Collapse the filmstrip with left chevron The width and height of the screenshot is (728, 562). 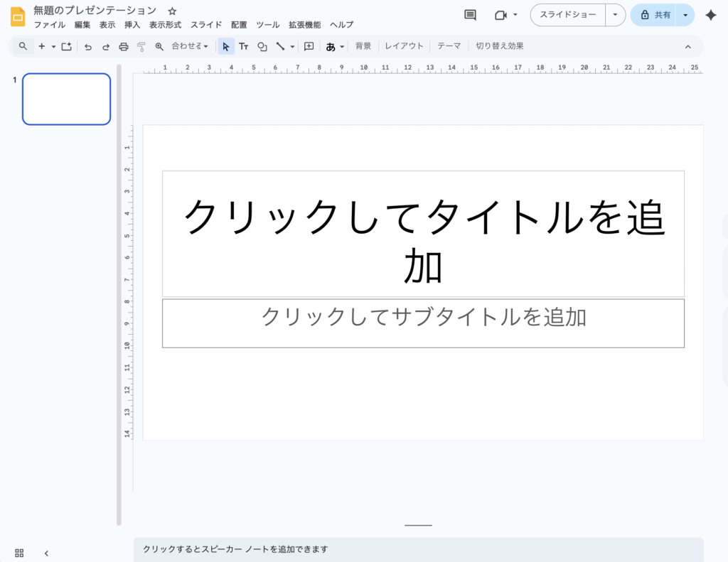click(46, 553)
